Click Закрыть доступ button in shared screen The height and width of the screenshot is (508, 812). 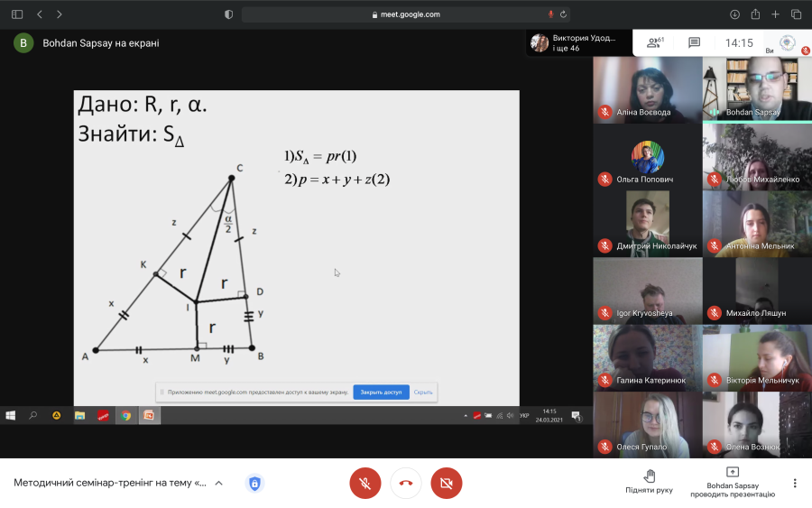(x=381, y=392)
